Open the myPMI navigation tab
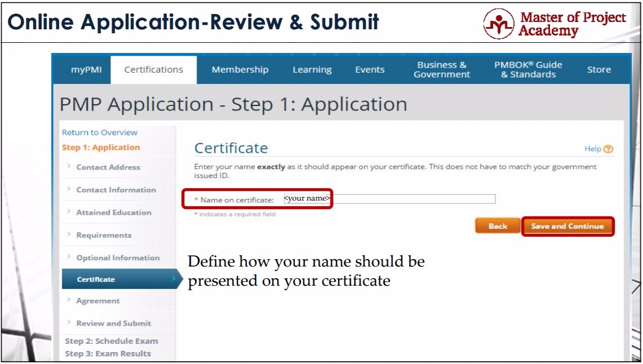The height and width of the screenshot is (364, 643). point(86,70)
